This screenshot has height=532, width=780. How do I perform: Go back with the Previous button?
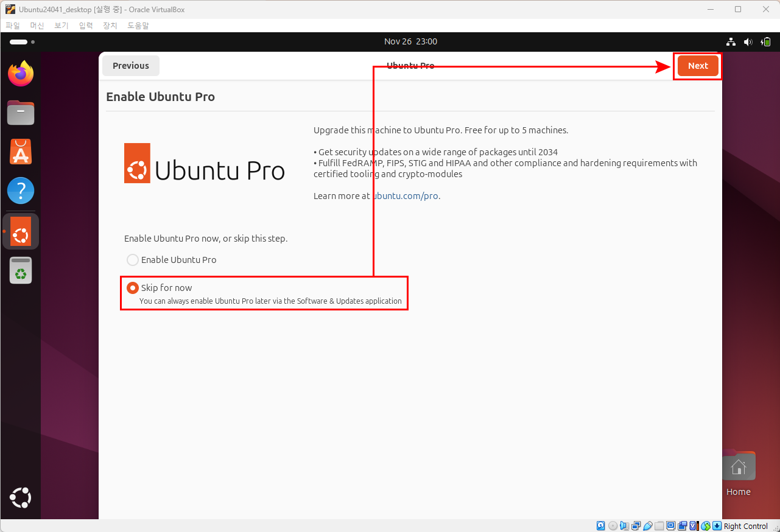(131, 66)
